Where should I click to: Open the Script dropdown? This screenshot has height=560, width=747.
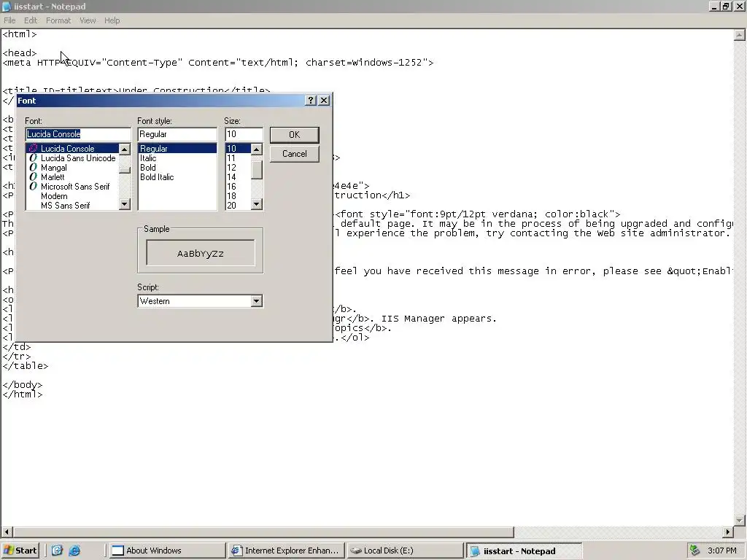pos(256,301)
